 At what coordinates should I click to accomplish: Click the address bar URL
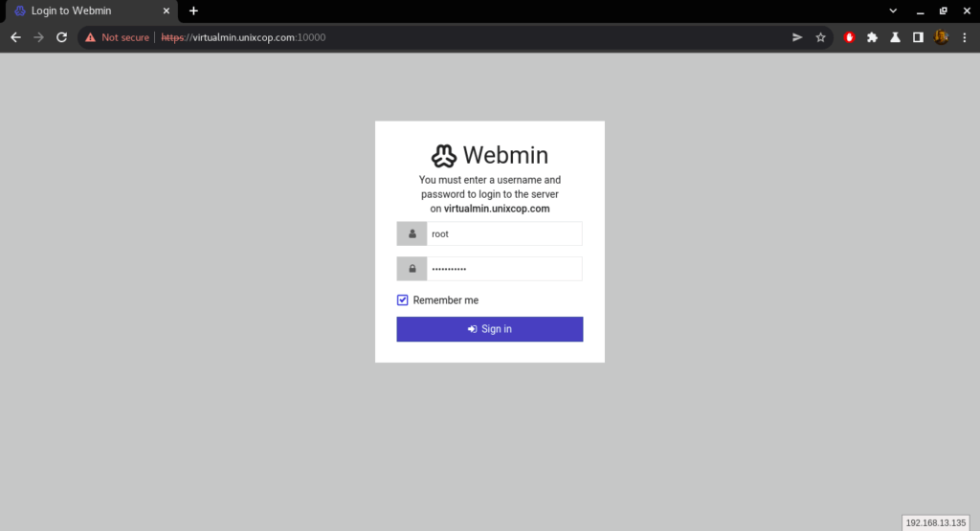coord(243,37)
